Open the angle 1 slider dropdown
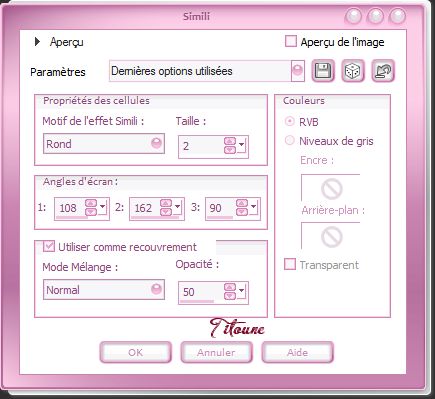The height and width of the screenshot is (399, 435). (x=103, y=207)
